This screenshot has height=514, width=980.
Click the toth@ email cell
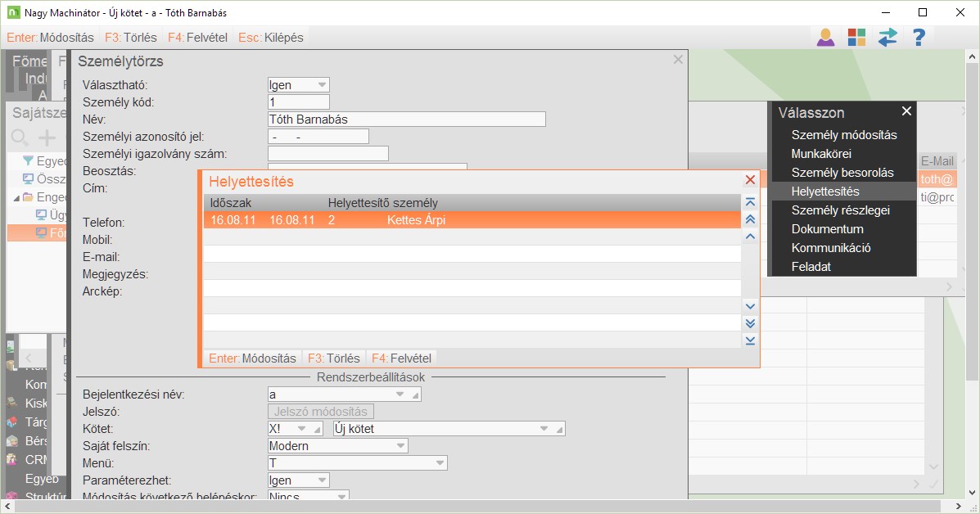[937, 179]
